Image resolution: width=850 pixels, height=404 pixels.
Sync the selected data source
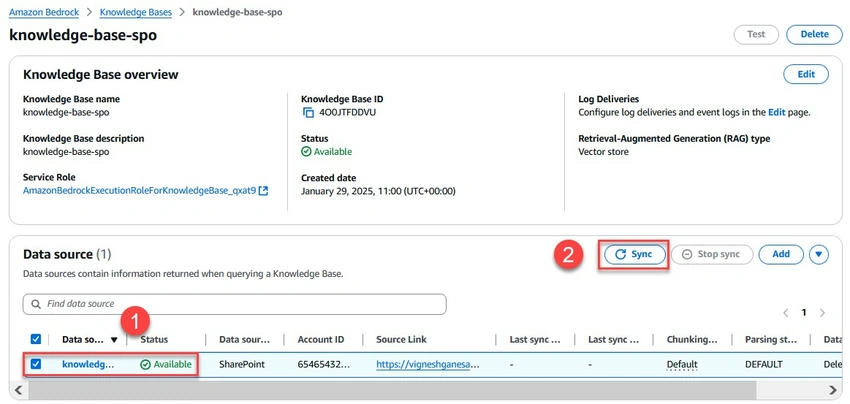[634, 254]
